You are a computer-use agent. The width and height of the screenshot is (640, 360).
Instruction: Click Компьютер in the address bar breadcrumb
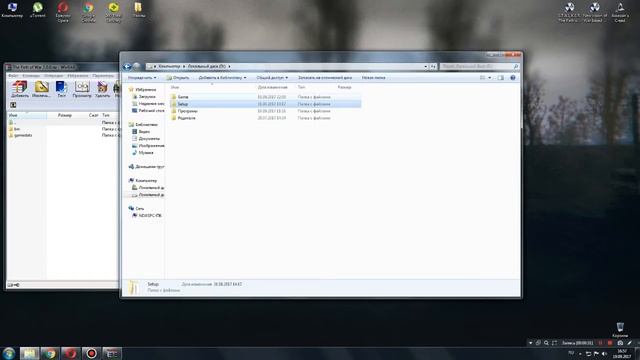tap(169, 66)
